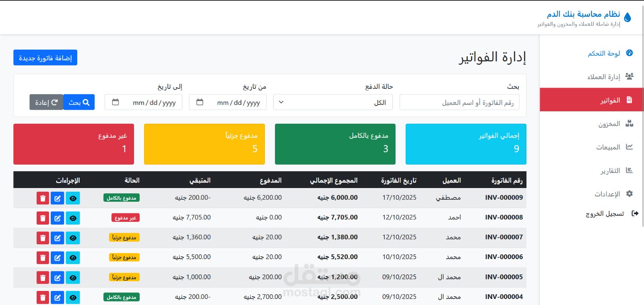Open the 'إلى تاريخ' date field
Viewport: 644px width, 305px height.
pyautogui.click(x=143, y=102)
